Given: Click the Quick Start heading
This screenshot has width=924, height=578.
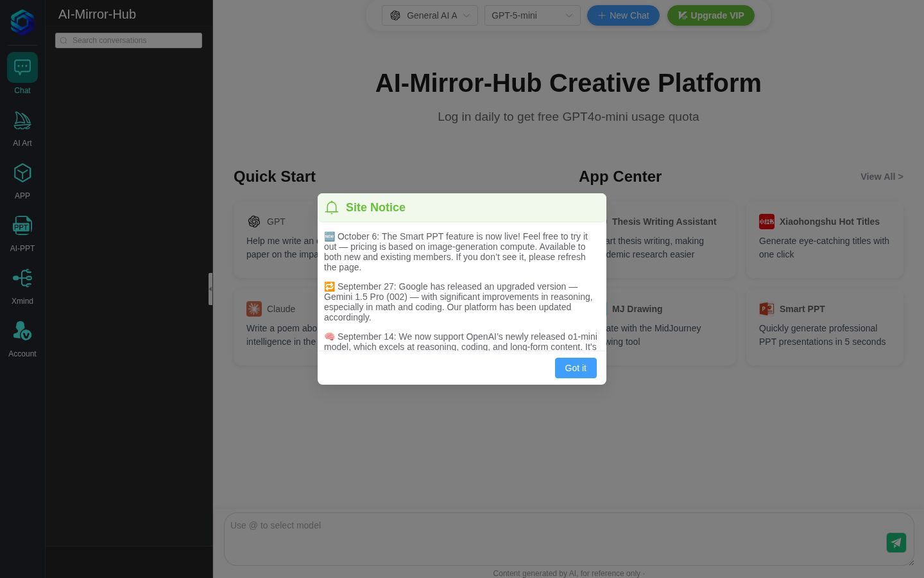Looking at the screenshot, I should [x=275, y=177].
